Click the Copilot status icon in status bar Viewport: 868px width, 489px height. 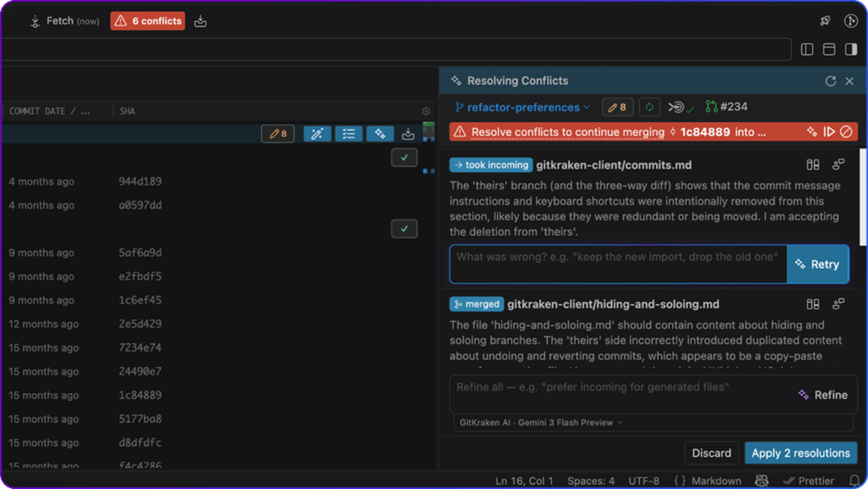click(x=762, y=481)
